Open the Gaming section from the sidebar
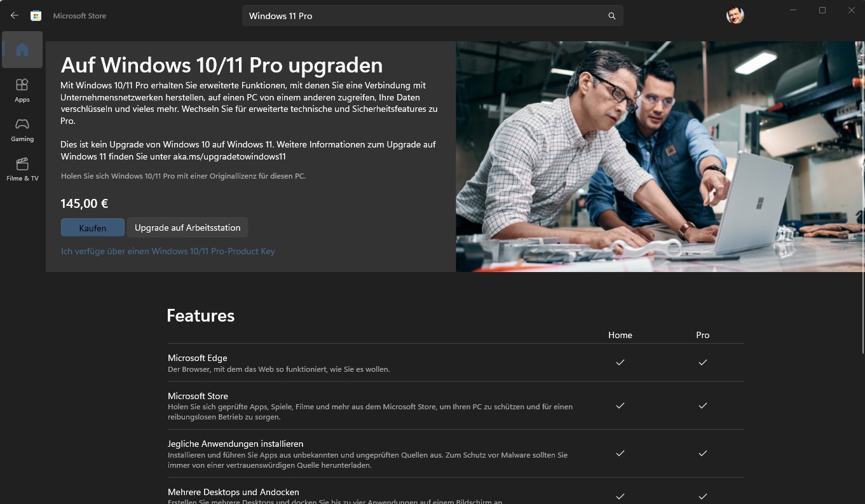The image size is (865, 504). (x=22, y=130)
